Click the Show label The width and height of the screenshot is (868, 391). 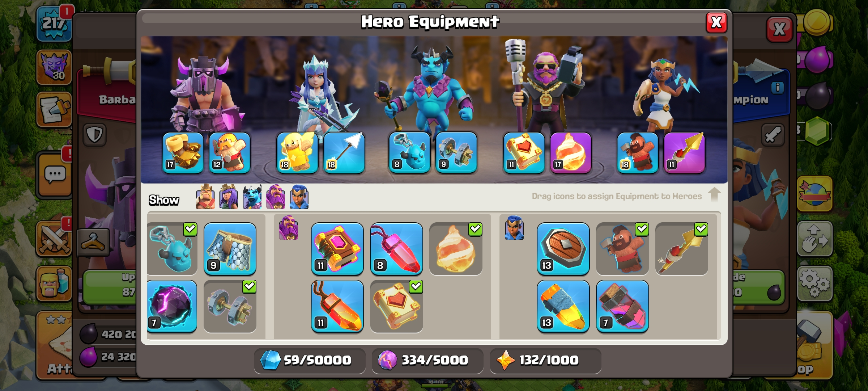point(164,200)
